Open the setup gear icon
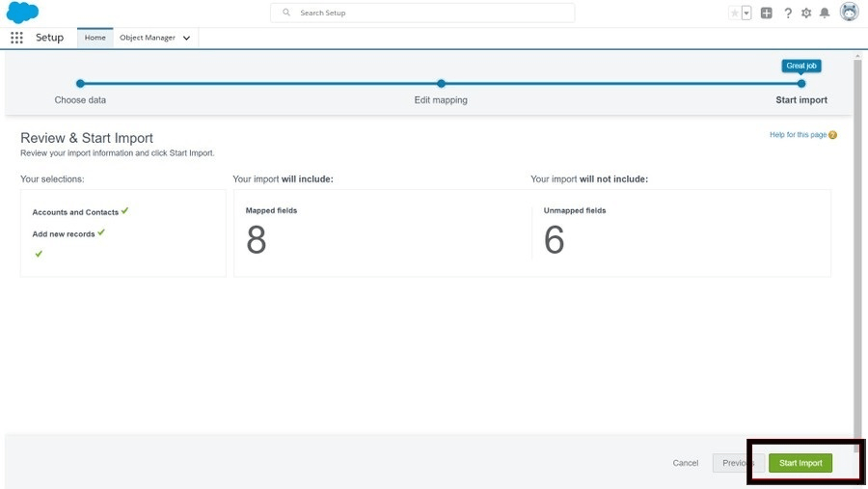The image size is (868, 489). coord(806,13)
